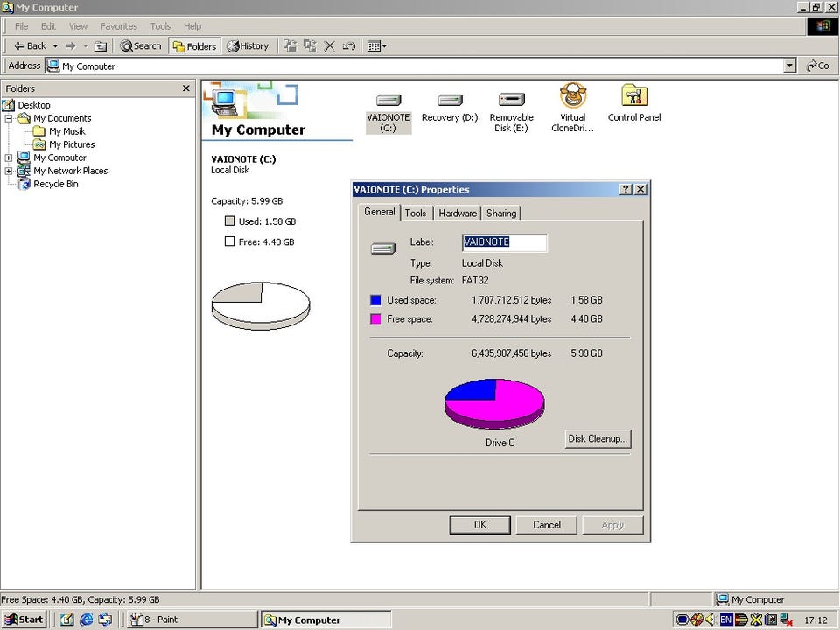
Task: Click the left pane usage pie chart
Action: point(261,306)
